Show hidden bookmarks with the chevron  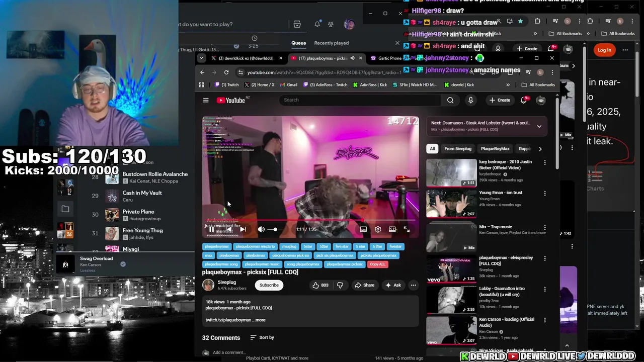508,85
